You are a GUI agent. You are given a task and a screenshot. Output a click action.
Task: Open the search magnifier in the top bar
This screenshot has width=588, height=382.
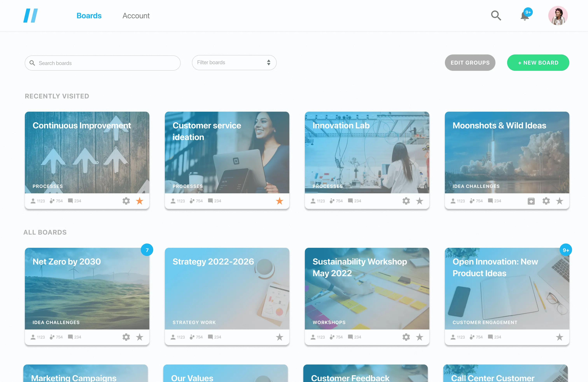tap(496, 16)
